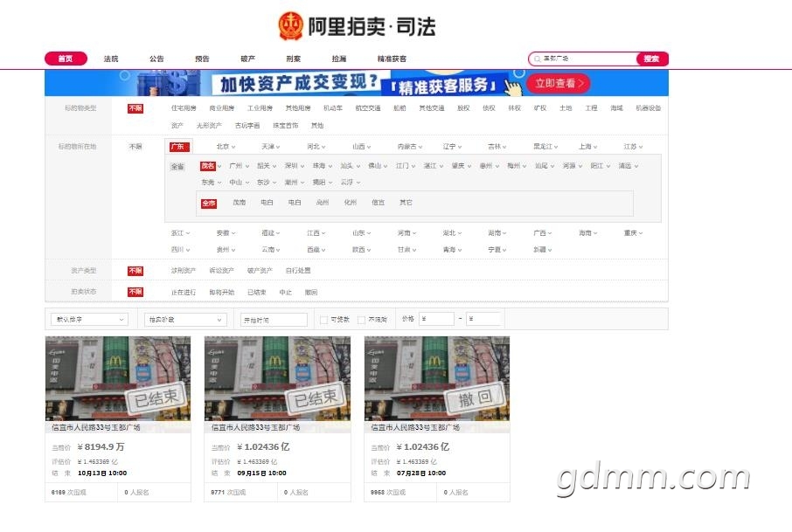The image size is (792, 532).
Task: Filter by 自行处置 asset type
Action: [x=298, y=271]
